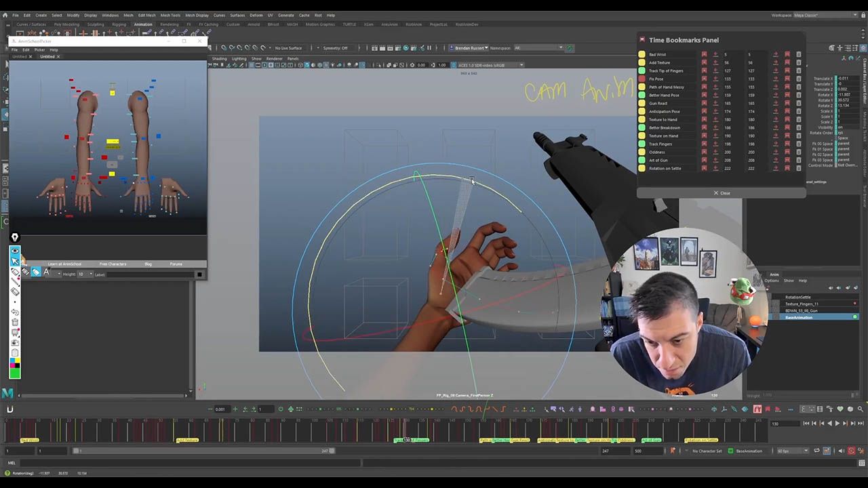
Task: Click the Art of Gun timeline bookmark
Action: pyautogui.click(x=650, y=441)
